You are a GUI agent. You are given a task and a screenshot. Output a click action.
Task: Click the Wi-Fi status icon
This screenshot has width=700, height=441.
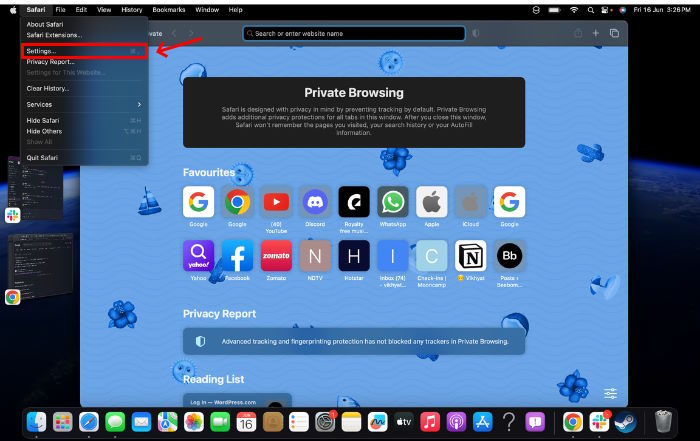click(574, 10)
